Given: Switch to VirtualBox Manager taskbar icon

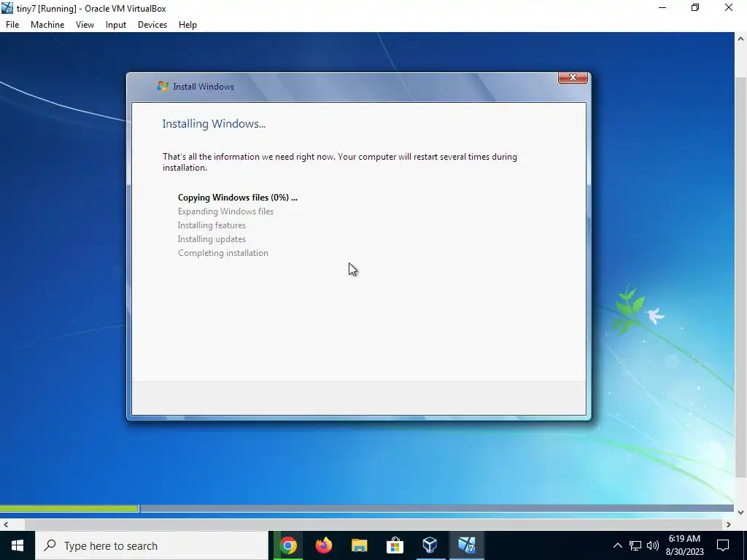Looking at the screenshot, I should [430, 545].
